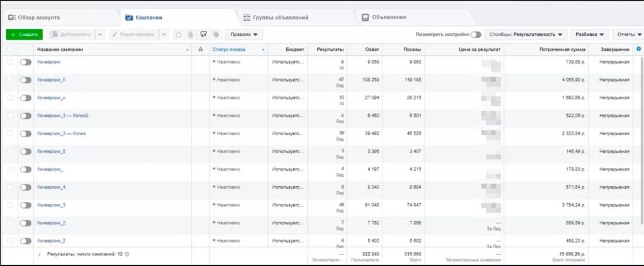
Task: Toggle the Посмотреть настройки switch
Action: pyautogui.click(x=476, y=35)
